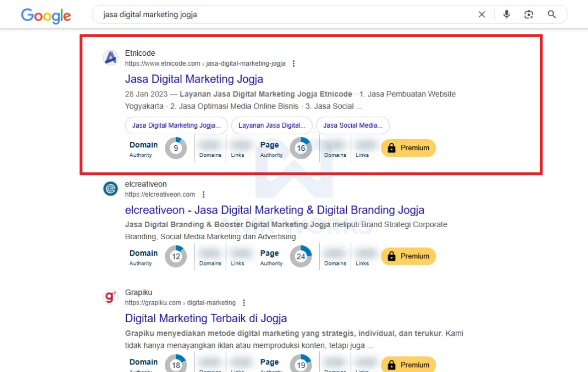Click inside the Google search text field
The width and height of the screenshot is (588, 372).
pos(281,15)
